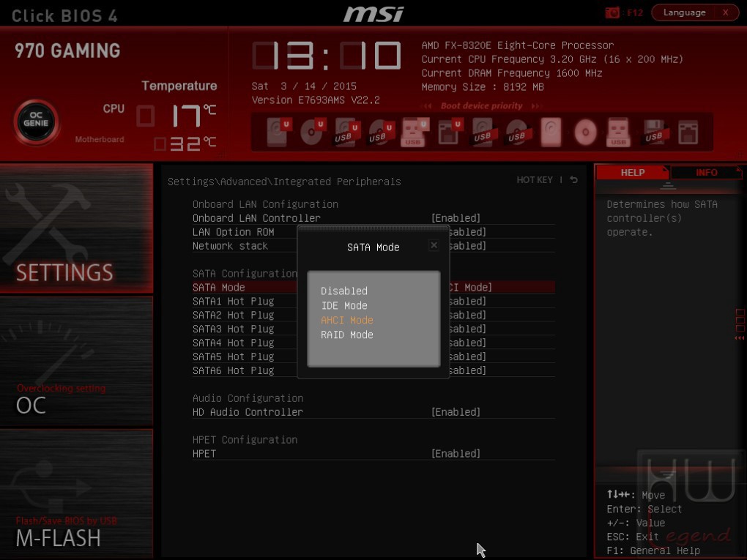
Task: Select the SATA5 Hot Plug setting
Action: (x=234, y=356)
